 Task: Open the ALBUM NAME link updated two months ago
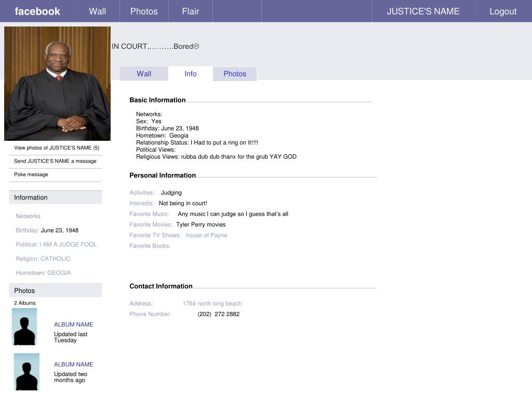tap(74, 364)
